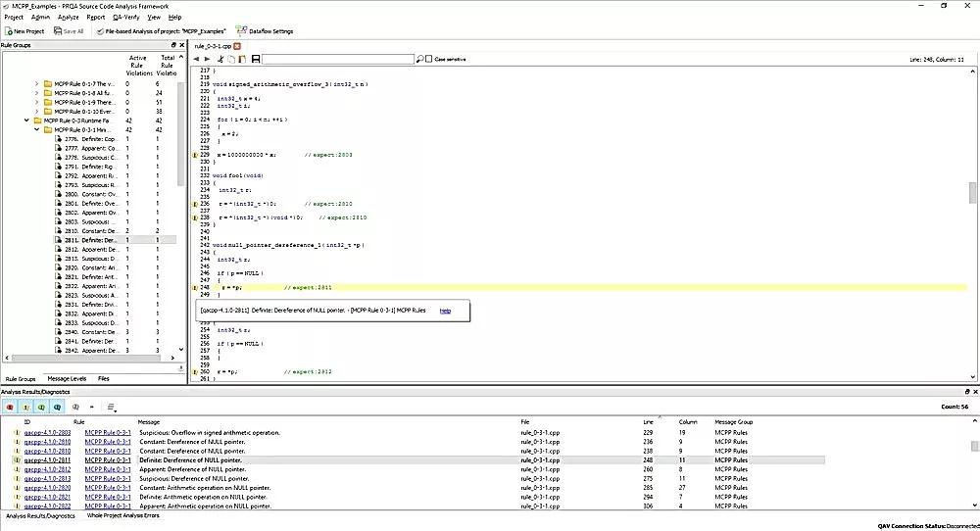The image size is (980, 531).
Task: Float the Rule Groups panel
Action: [x=173, y=45]
